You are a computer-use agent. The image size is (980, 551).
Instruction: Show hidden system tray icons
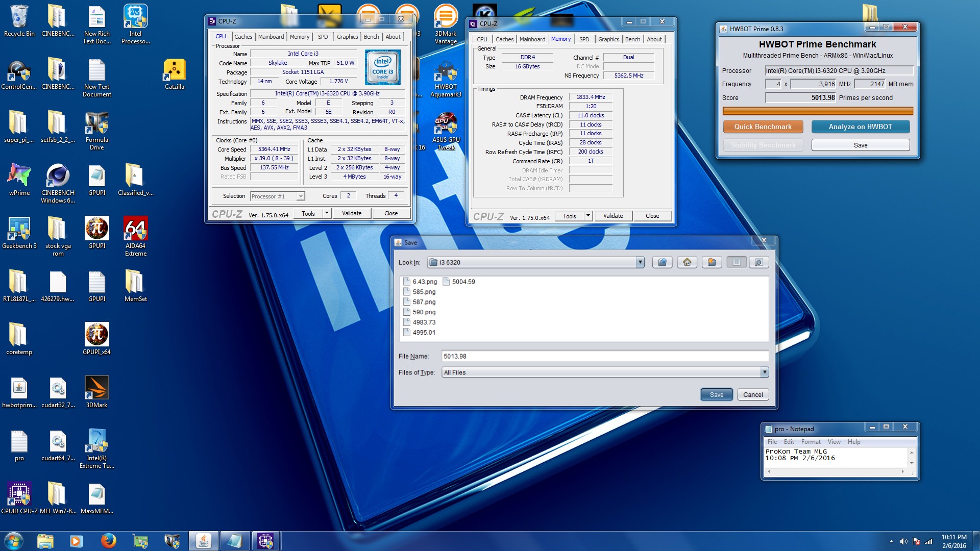(891, 541)
